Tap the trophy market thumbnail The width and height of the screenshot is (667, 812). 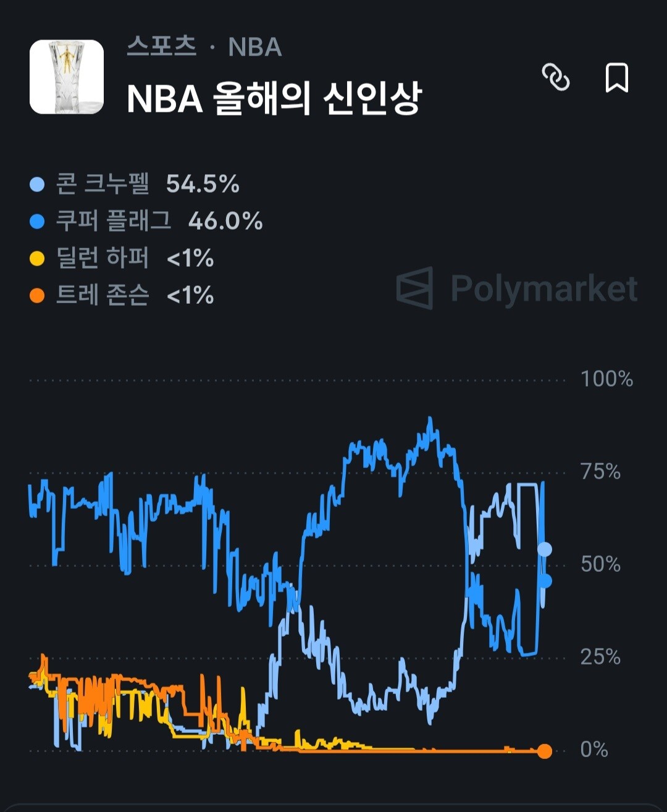tap(67, 77)
